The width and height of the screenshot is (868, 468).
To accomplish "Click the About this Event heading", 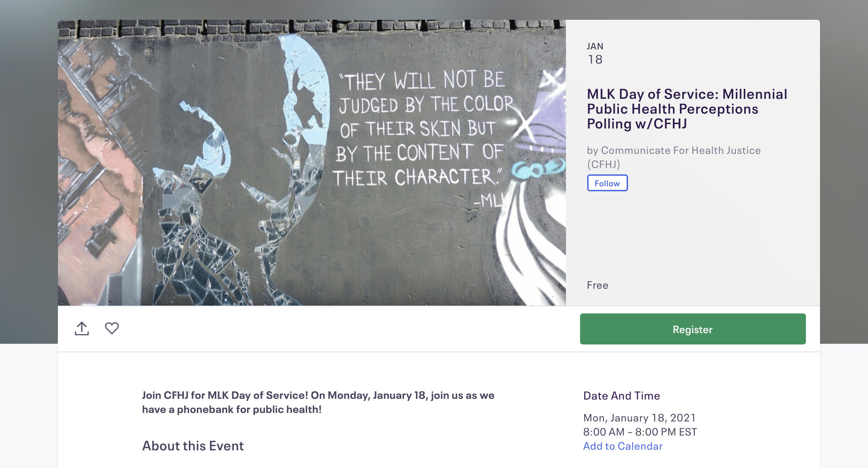I will pos(193,446).
